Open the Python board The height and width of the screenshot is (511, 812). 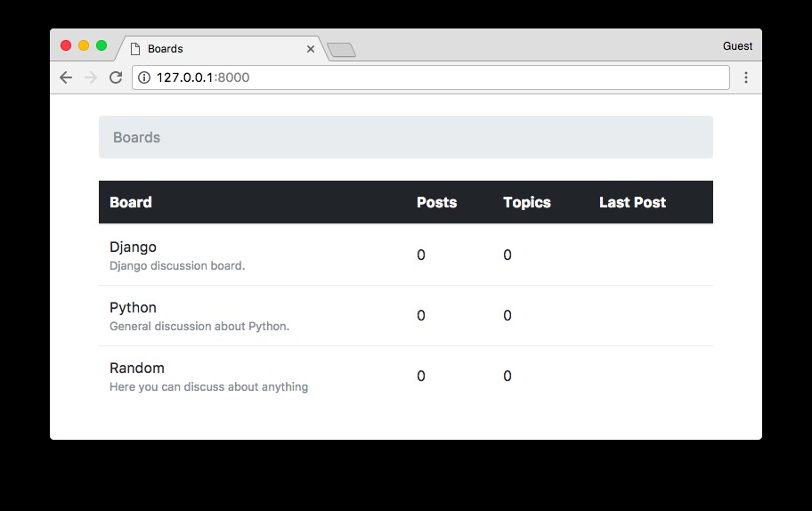(133, 307)
